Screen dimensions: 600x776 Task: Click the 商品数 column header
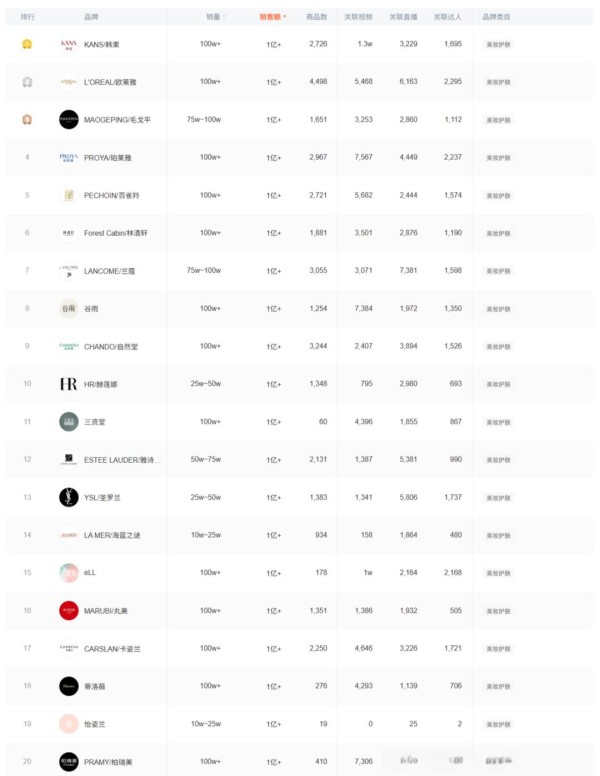point(316,17)
